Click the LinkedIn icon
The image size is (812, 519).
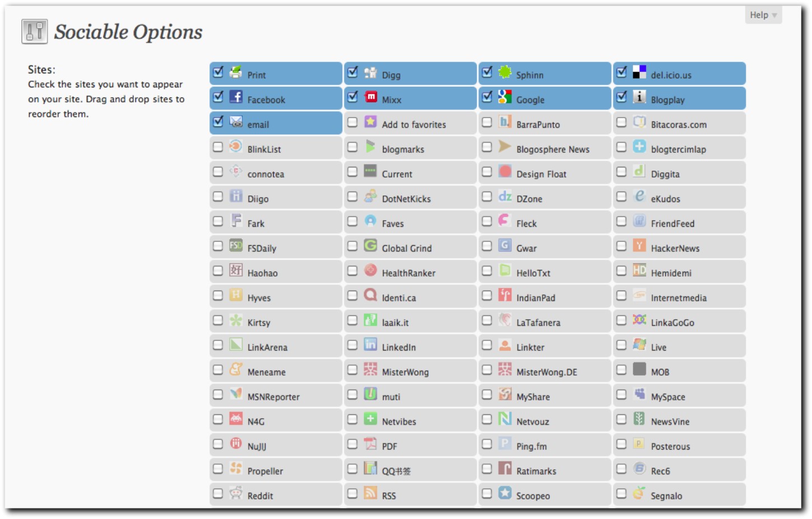371,344
